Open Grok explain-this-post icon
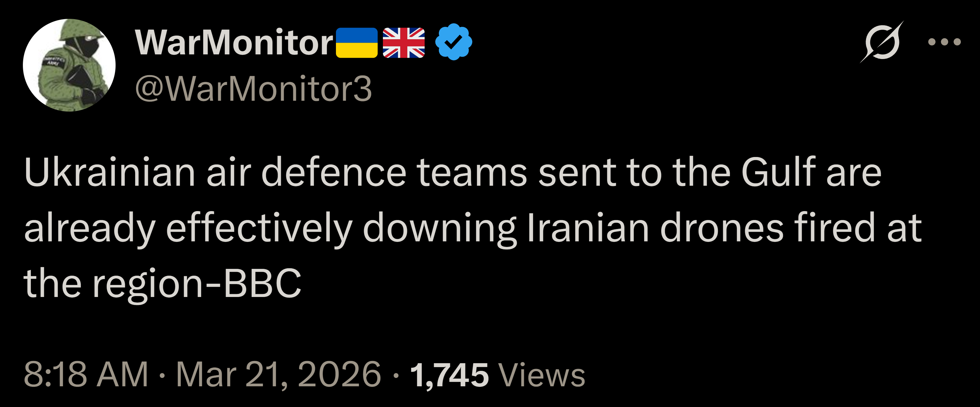Screen dimensions: 980x407 point(882,42)
